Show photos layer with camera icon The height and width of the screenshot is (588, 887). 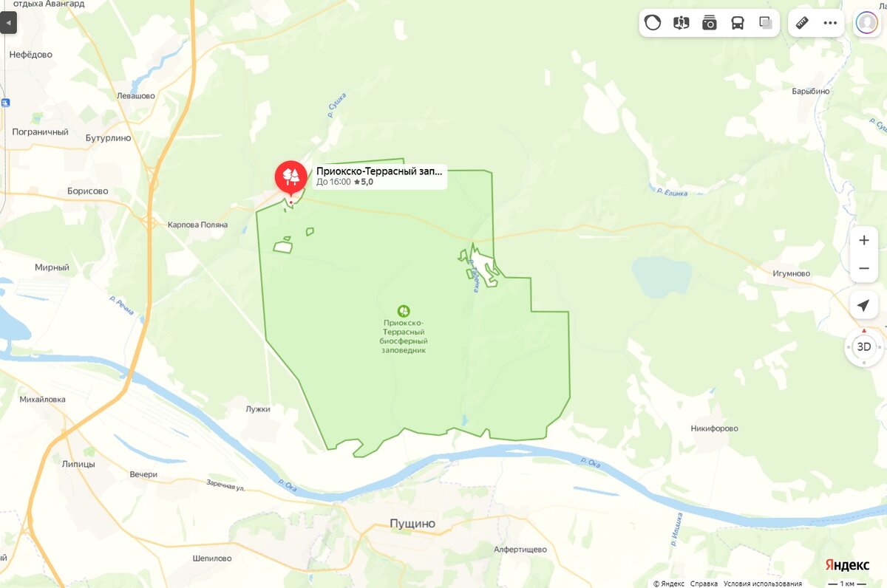point(710,23)
